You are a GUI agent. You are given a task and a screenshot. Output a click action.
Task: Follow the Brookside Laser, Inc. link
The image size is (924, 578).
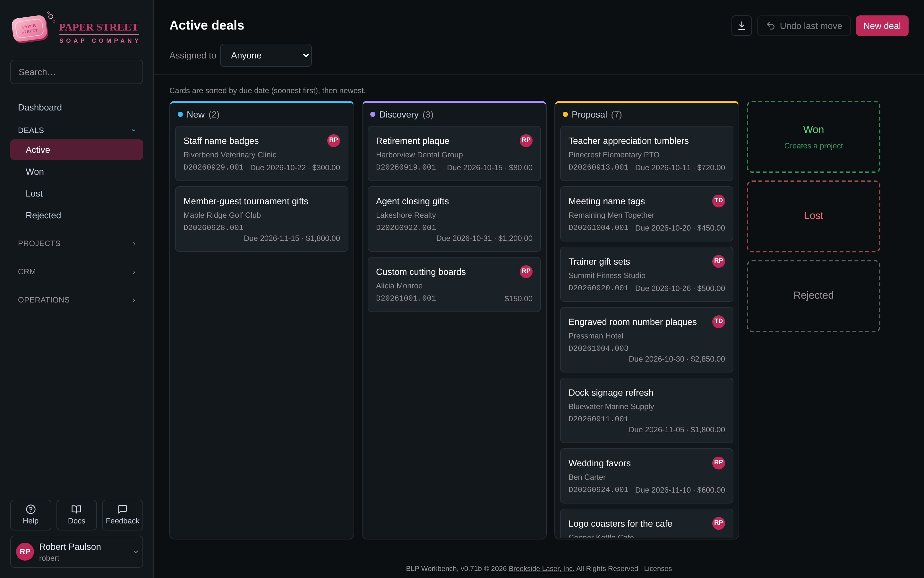click(x=541, y=568)
